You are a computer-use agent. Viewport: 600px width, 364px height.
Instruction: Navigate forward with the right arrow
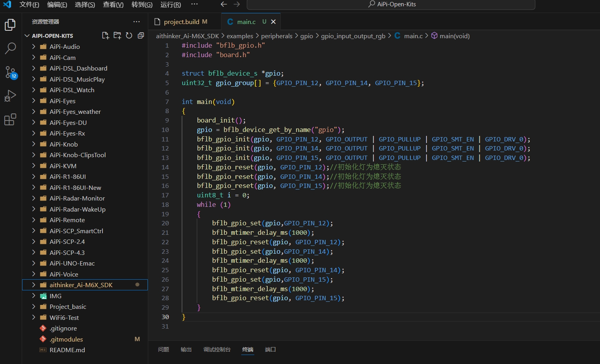(x=237, y=4)
